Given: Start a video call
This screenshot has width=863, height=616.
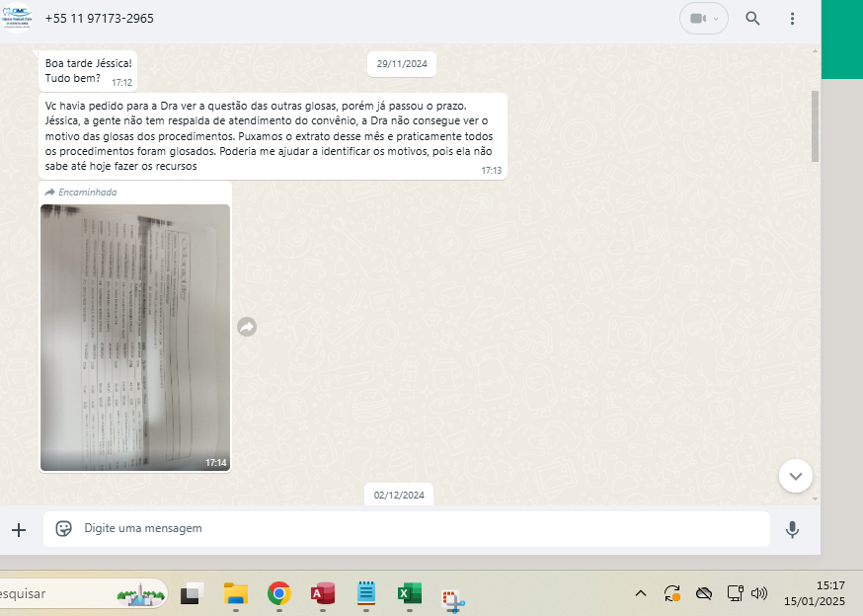Looking at the screenshot, I should point(698,19).
